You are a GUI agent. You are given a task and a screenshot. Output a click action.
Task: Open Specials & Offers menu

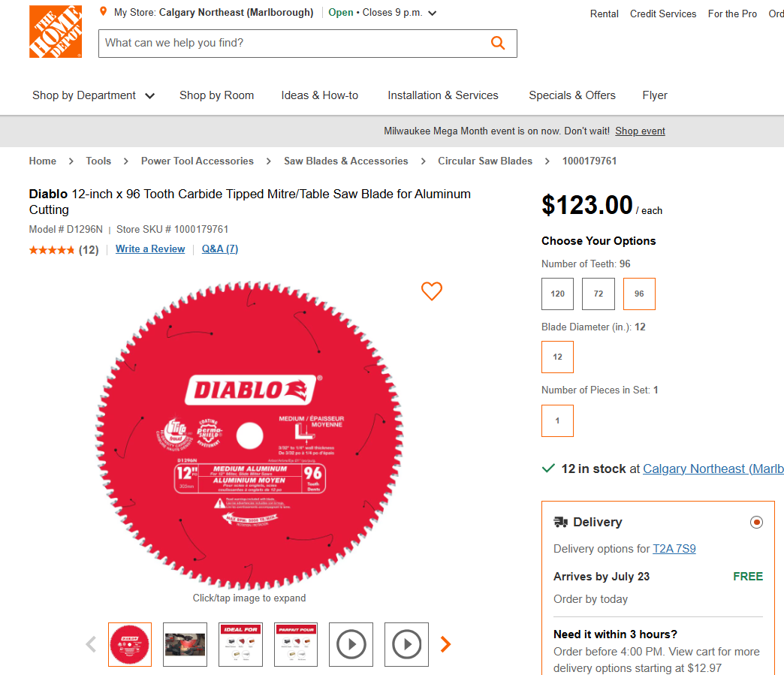pyautogui.click(x=572, y=95)
